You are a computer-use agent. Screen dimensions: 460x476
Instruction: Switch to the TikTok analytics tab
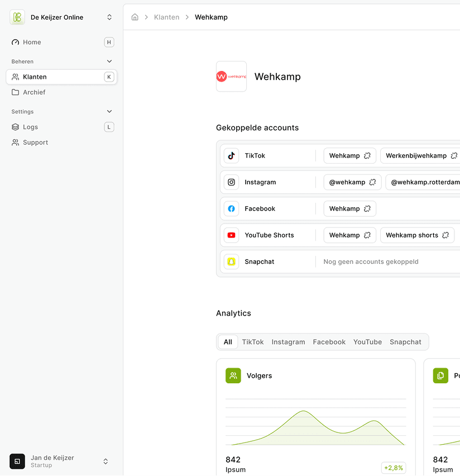click(252, 342)
